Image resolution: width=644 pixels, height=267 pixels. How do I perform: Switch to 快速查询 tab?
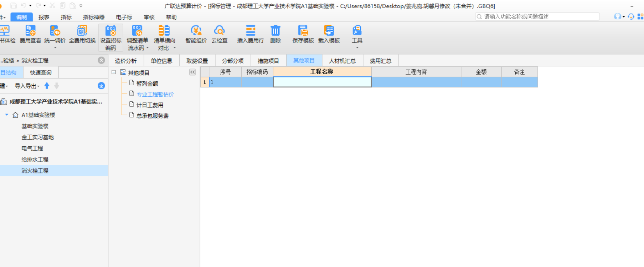click(41, 72)
